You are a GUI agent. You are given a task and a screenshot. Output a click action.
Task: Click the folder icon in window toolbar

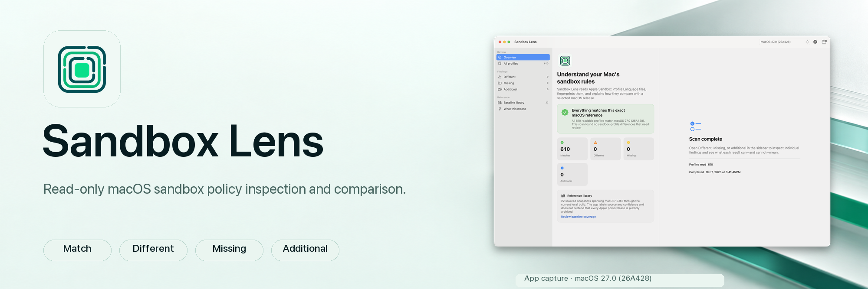[824, 42]
